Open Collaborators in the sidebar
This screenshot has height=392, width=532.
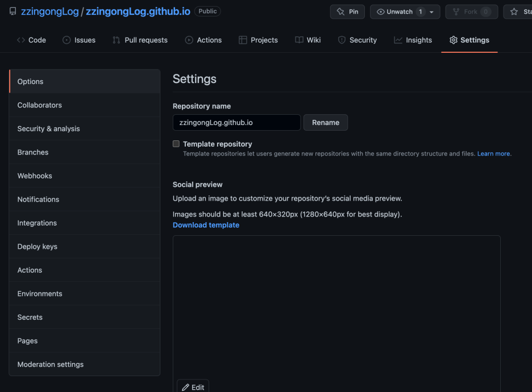(x=85, y=105)
